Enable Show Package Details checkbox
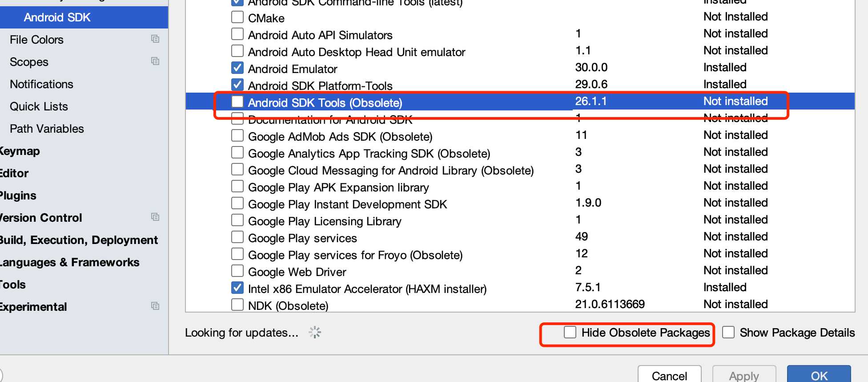 [728, 332]
